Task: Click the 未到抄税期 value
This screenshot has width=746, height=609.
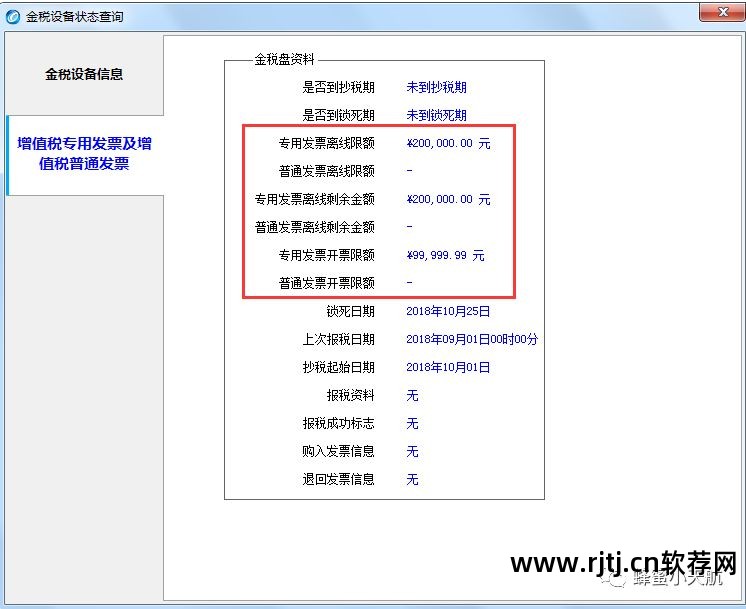Action: point(436,87)
